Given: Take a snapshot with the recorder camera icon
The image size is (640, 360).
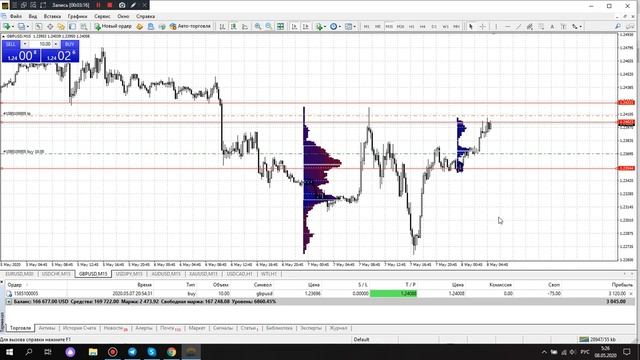Looking at the screenshot, I should coord(122,5).
